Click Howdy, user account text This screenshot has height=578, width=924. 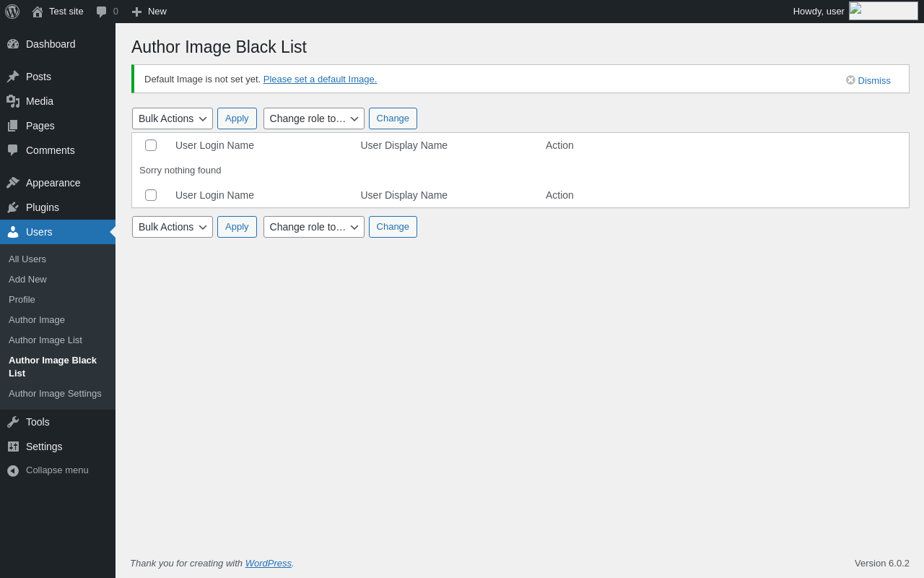pos(819,12)
